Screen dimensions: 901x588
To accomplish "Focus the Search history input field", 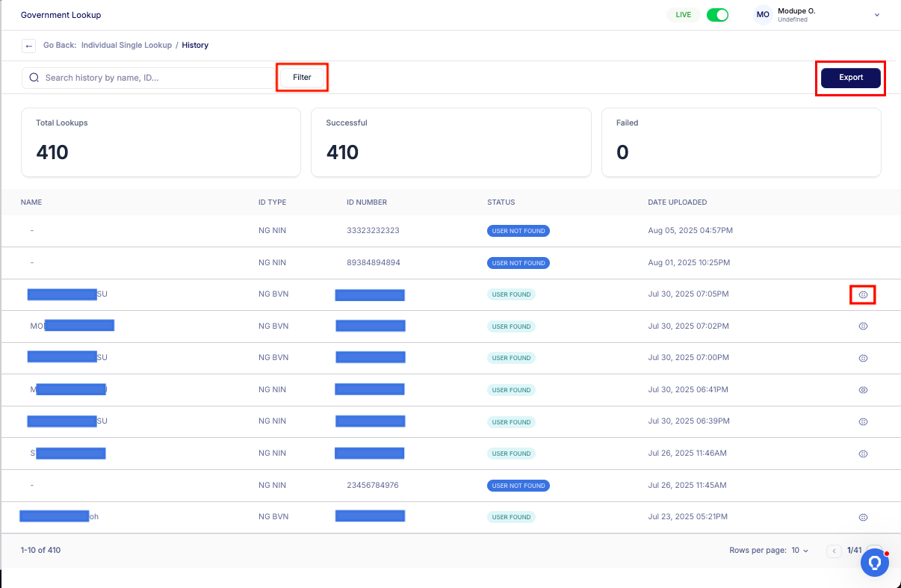I will pos(157,78).
